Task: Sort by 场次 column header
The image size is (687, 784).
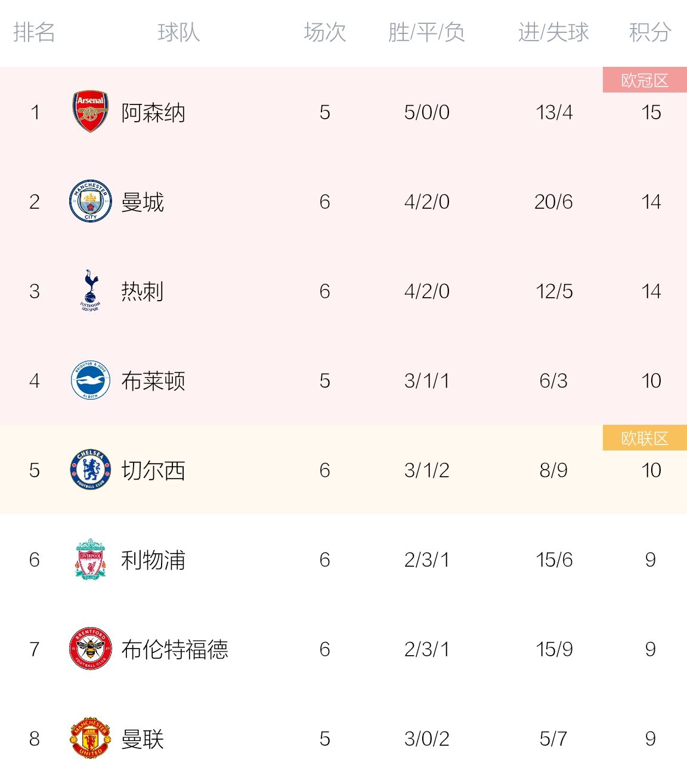Action: [x=325, y=32]
